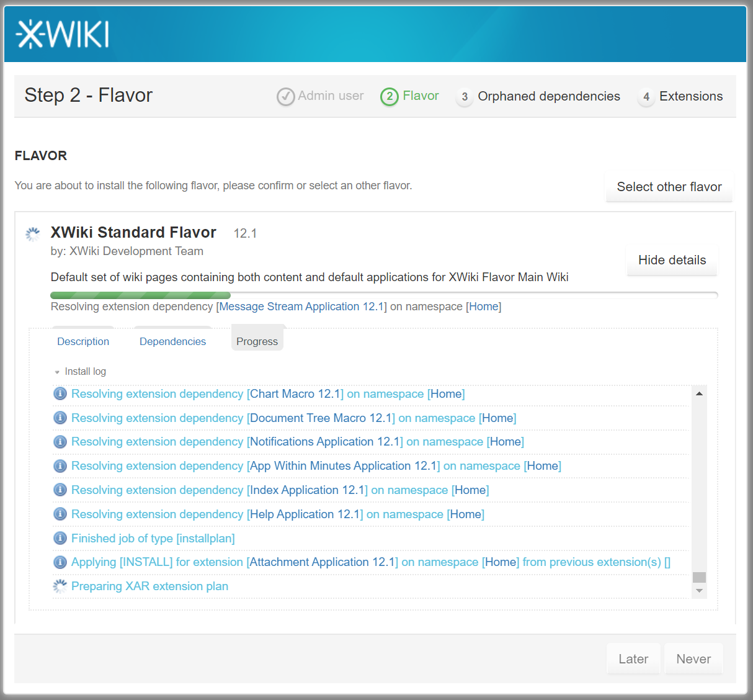The width and height of the screenshot is (753, 700).
Task: Click the 'Step 2 - Flavor' heading
Action: 88,96
